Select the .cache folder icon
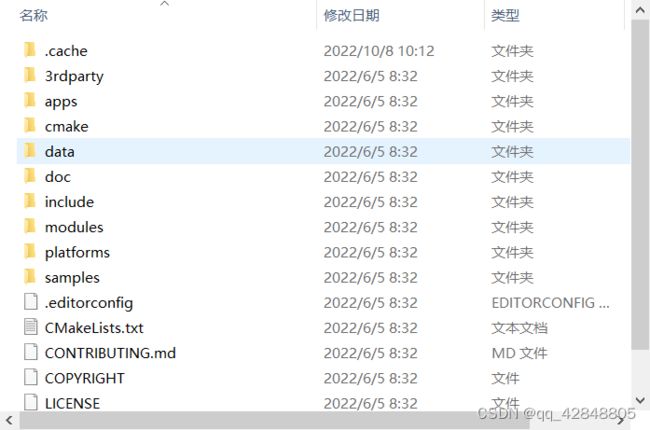 click(x=30, y=50)
